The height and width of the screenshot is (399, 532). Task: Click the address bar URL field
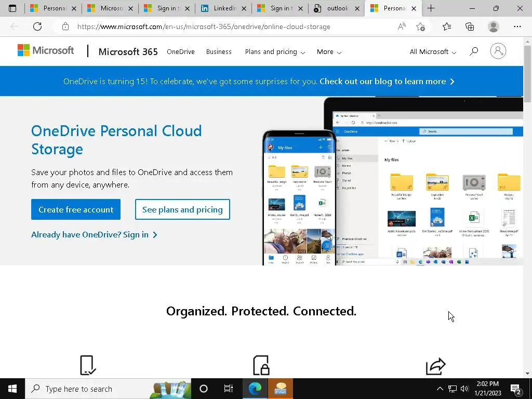tap(204, 26)
